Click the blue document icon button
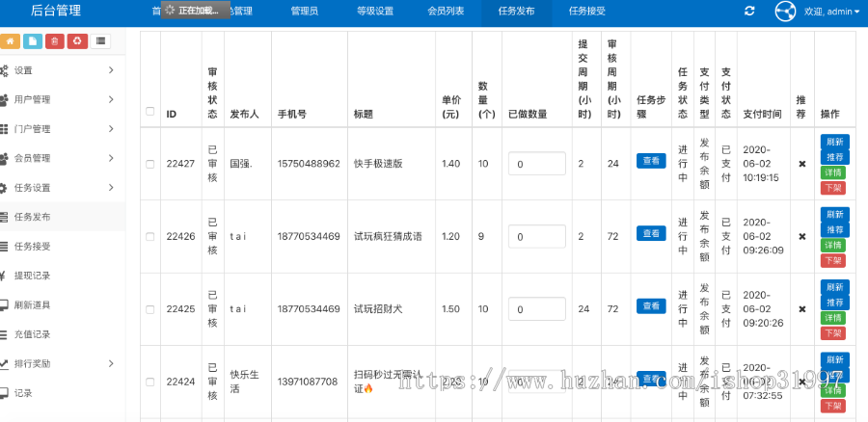868x422 pixels. pyautogui.click(x=33, y=40)
